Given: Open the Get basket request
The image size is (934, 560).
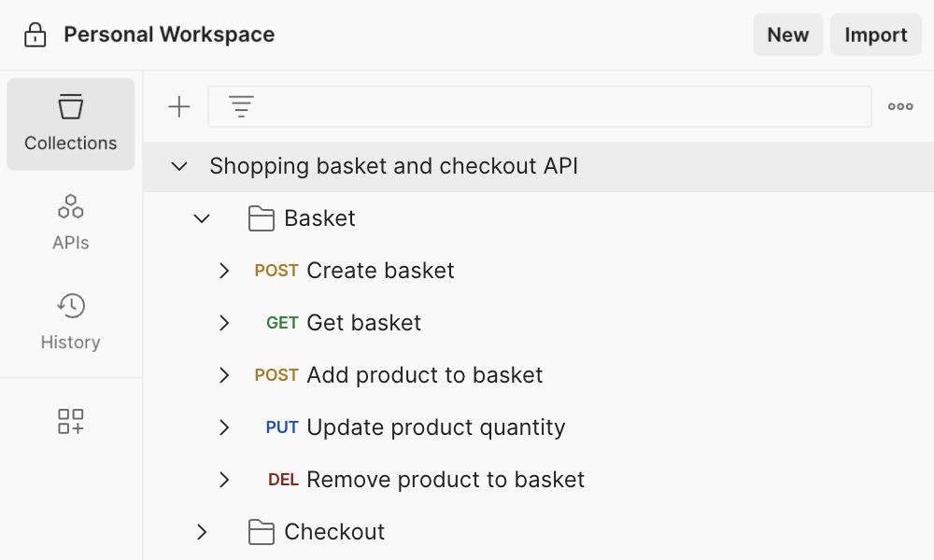Looking at the screenshot, I should 363,323.
